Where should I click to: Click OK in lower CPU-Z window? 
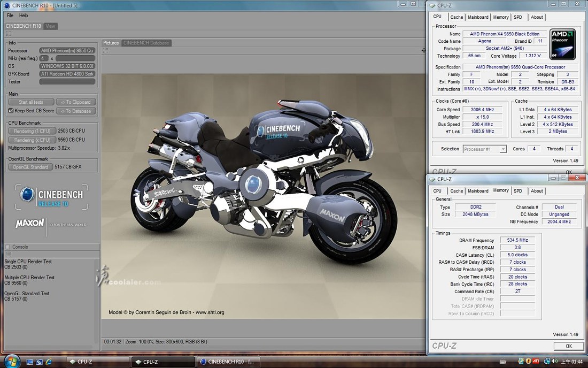[569, 346]
